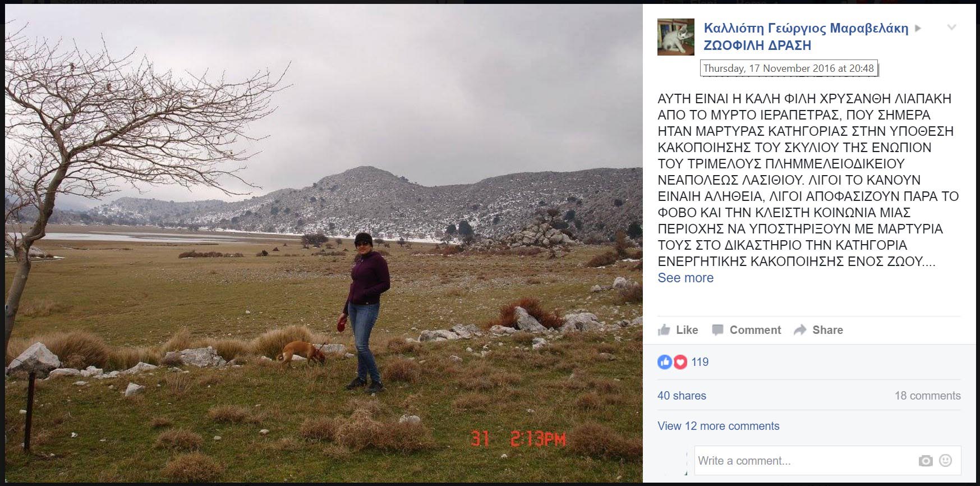Click the Share button label

827,330
